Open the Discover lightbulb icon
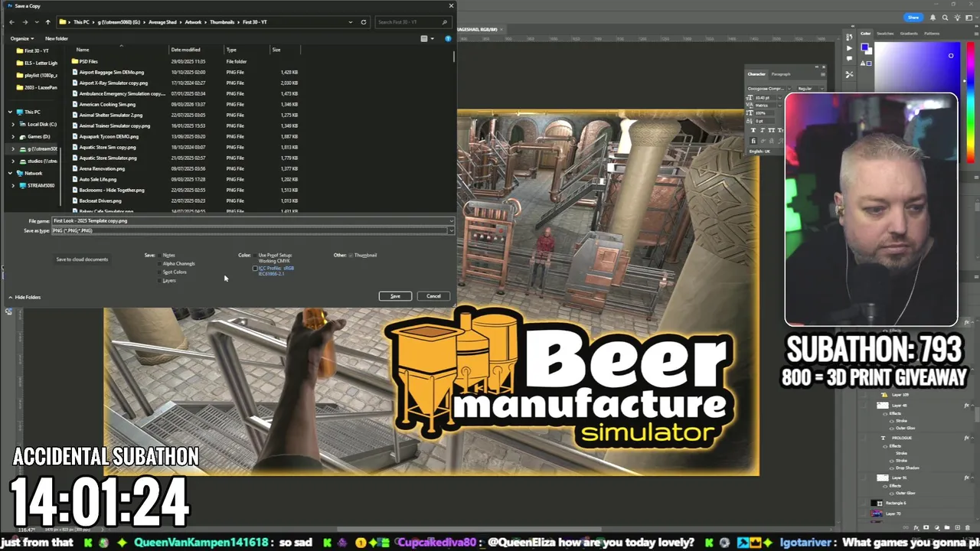This screenshot has width=980, height=551. pyautogui.click(x=957, y=18)
